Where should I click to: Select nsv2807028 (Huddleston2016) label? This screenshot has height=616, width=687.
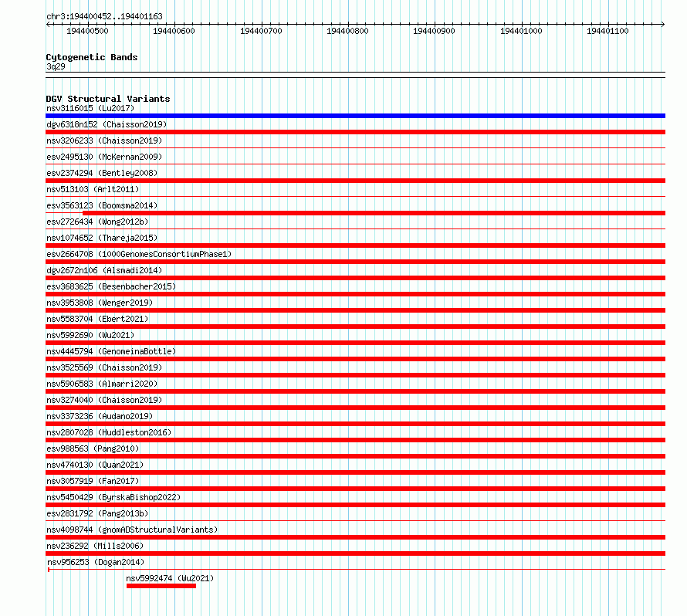(x=109, y=432)
